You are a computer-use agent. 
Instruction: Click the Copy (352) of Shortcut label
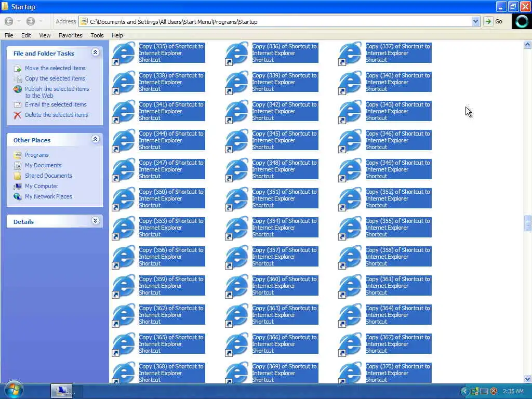[398, 198]
